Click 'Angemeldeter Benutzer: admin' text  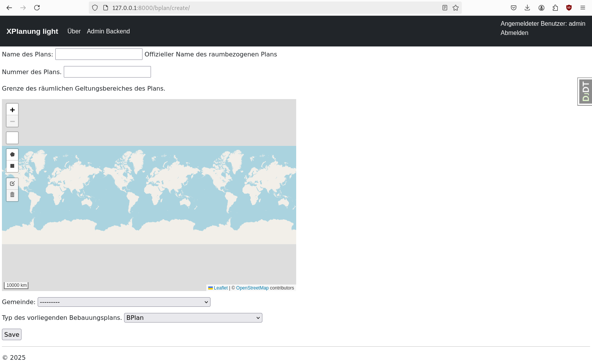[x=543, y=23]
